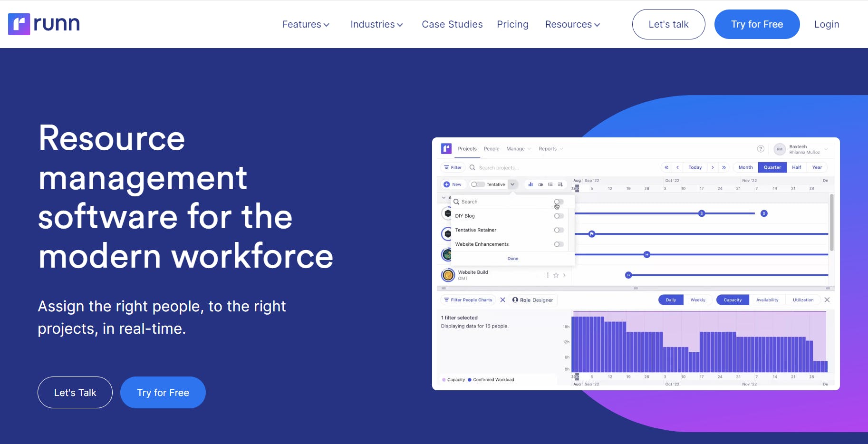
Task: Close the people charts panel
Action: tap(827, 300)
